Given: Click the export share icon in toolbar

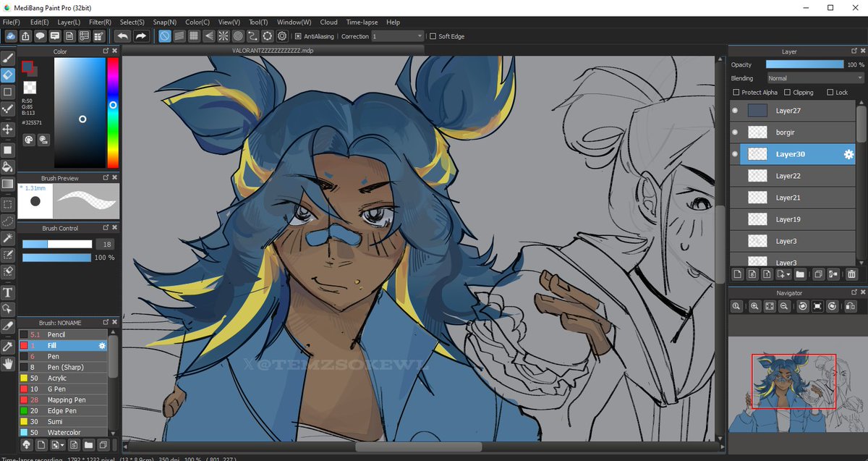Looking at the screenshot, I should 25,35.
